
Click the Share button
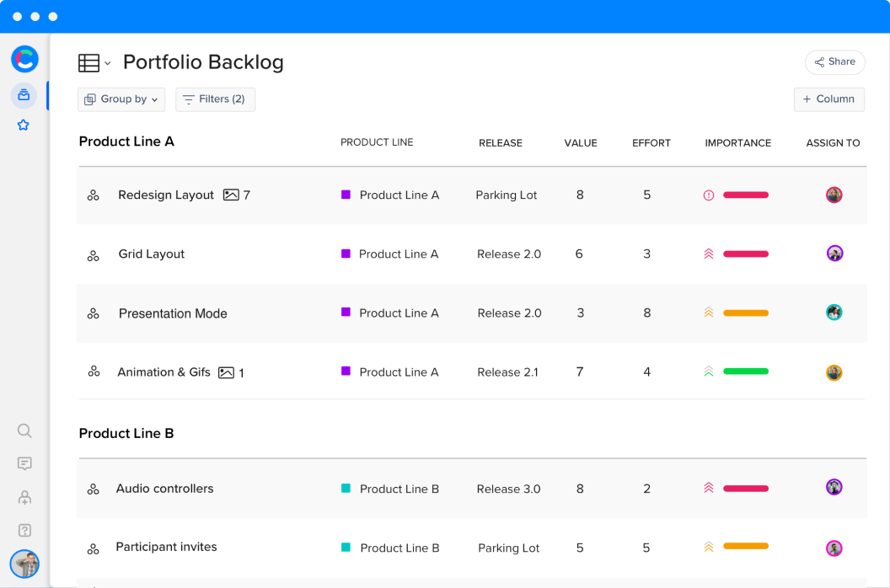coord(834,62)
